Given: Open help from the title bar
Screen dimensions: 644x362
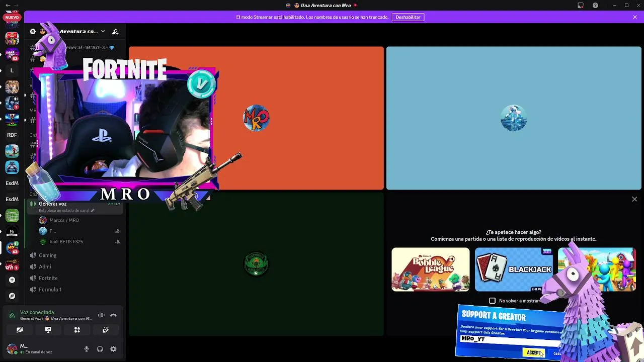Looking at the screenshot, I should [x=596, y=5].
